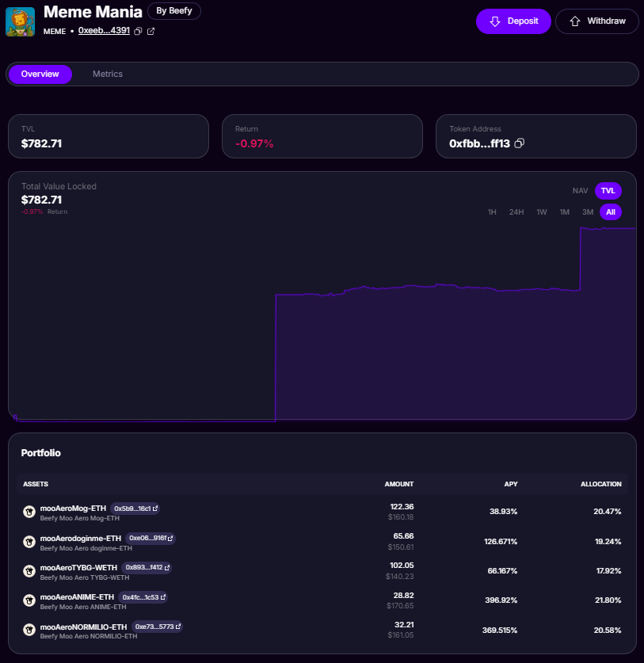Click the 38.93% APY value

coord(503,512)
